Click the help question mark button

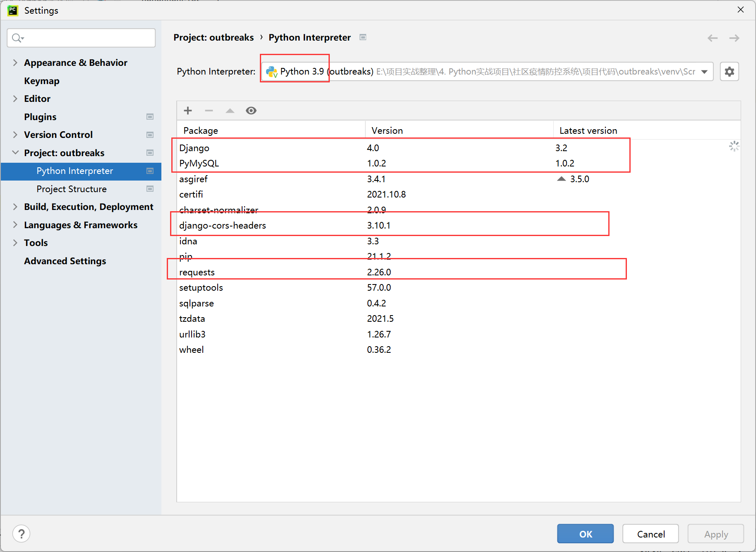[x=22, y=533]
